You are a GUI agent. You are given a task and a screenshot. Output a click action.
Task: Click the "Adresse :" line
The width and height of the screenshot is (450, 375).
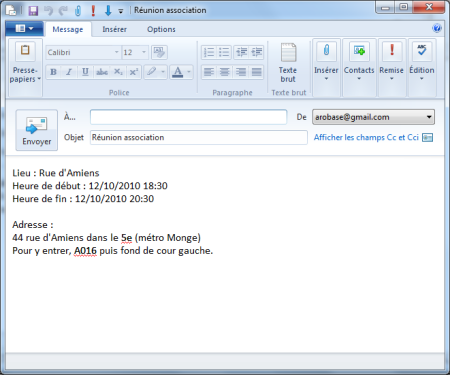(33, 225)
